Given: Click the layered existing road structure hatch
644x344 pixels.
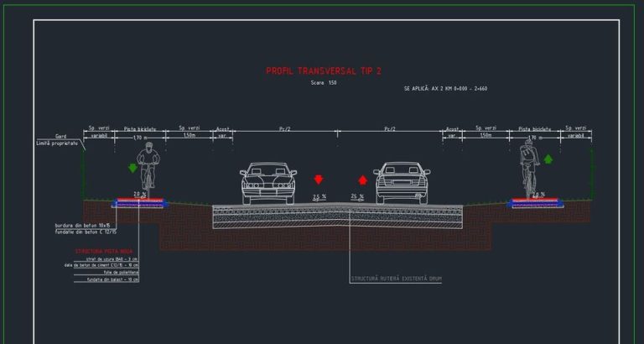Looking at the screenshot, I should 338,216.
